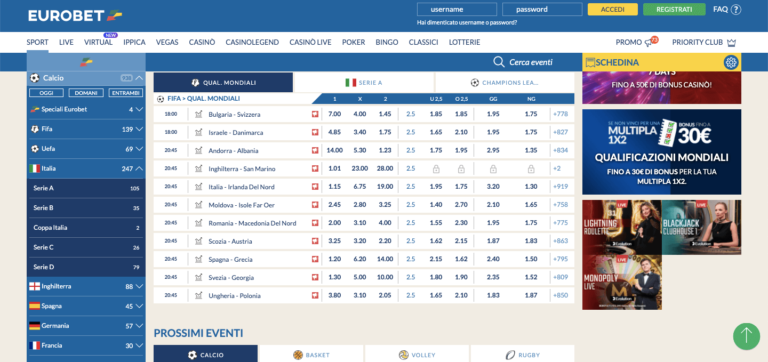Open the FAQ help icon

736,9
